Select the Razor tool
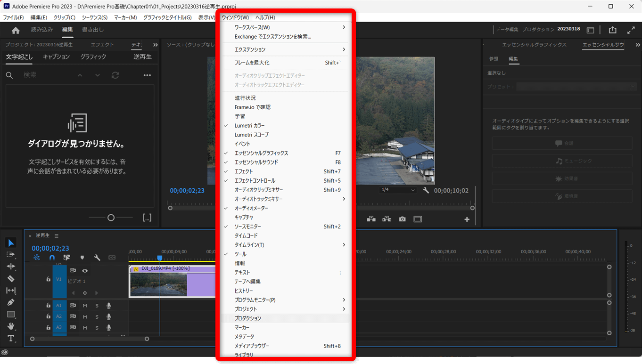 (x=11, y=278)
